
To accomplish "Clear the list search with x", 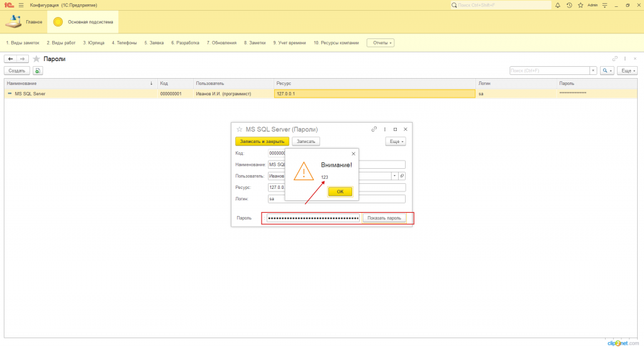I will (x=593, y=71).
